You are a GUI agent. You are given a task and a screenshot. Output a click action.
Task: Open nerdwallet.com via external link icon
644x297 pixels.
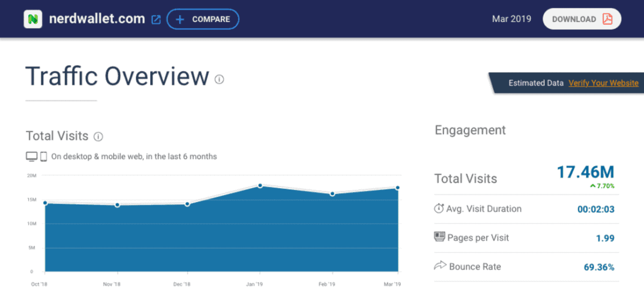click(x=156, y=20)
